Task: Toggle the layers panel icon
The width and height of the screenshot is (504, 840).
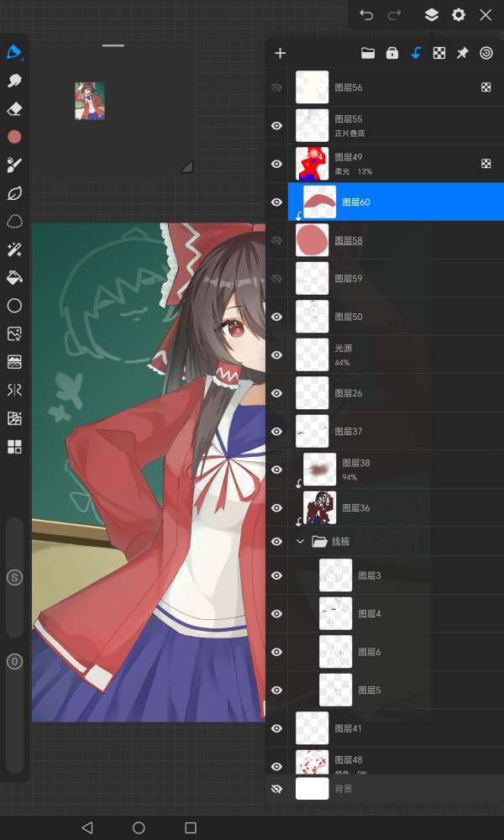Action: [x=431, y=15]
